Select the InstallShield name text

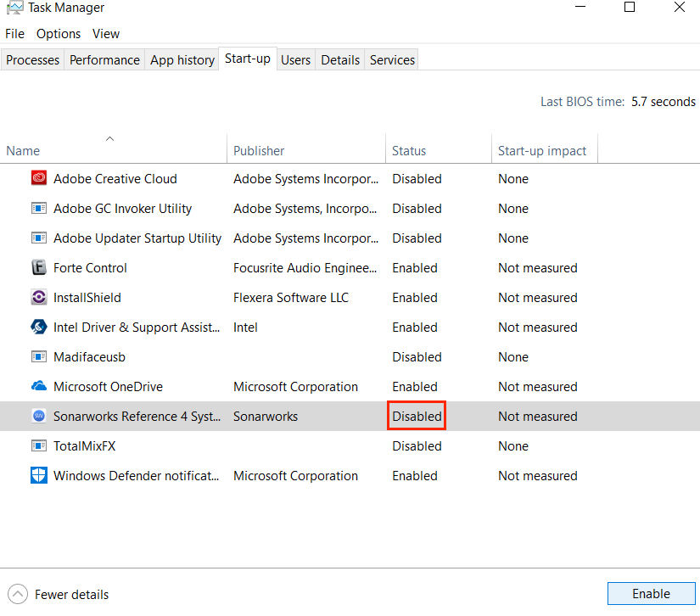click(87, 298)
